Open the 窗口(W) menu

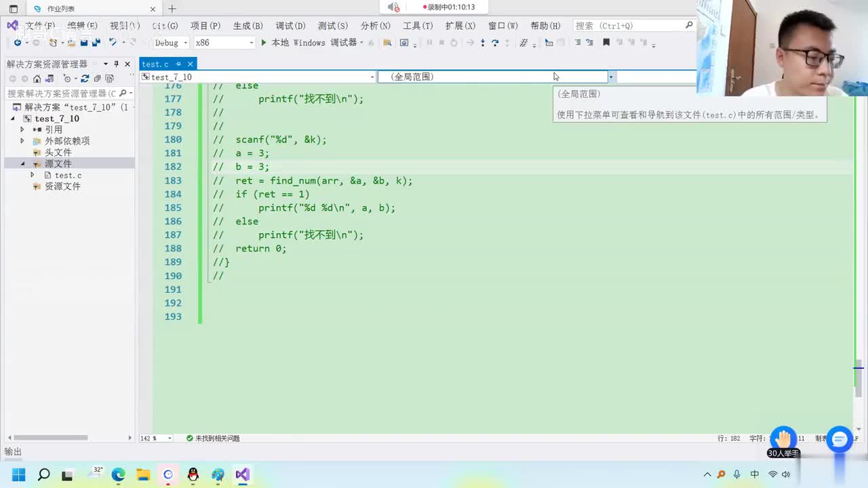click(x=503, y=26)
